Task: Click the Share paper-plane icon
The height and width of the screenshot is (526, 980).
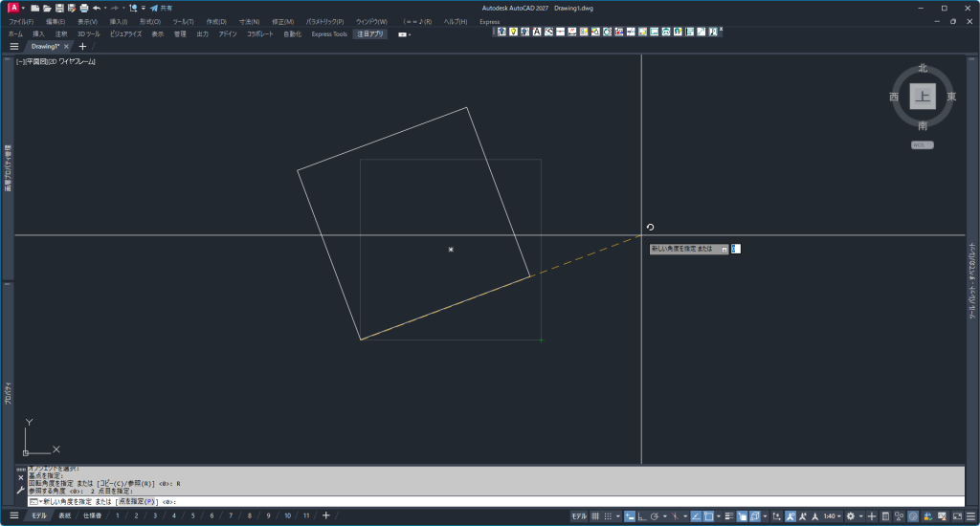Action: pos(153,8)
